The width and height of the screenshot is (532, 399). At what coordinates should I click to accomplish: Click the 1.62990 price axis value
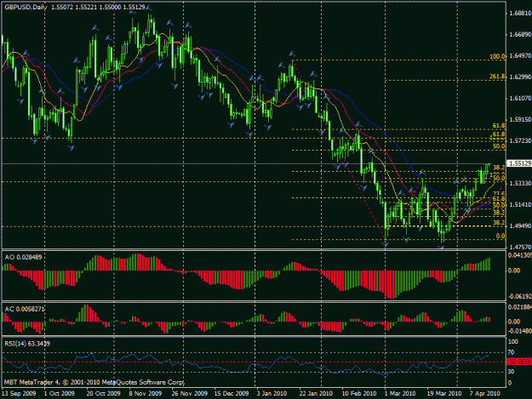coord(520,77)
